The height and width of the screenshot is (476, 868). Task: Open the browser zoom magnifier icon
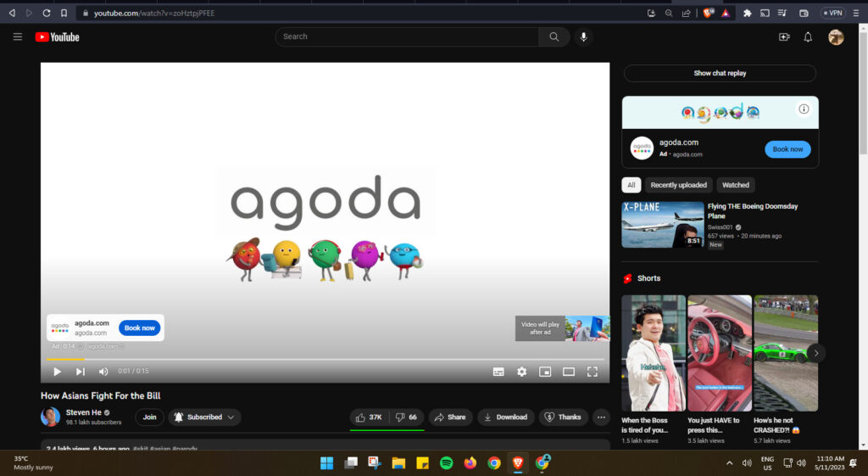coord(669,13)
